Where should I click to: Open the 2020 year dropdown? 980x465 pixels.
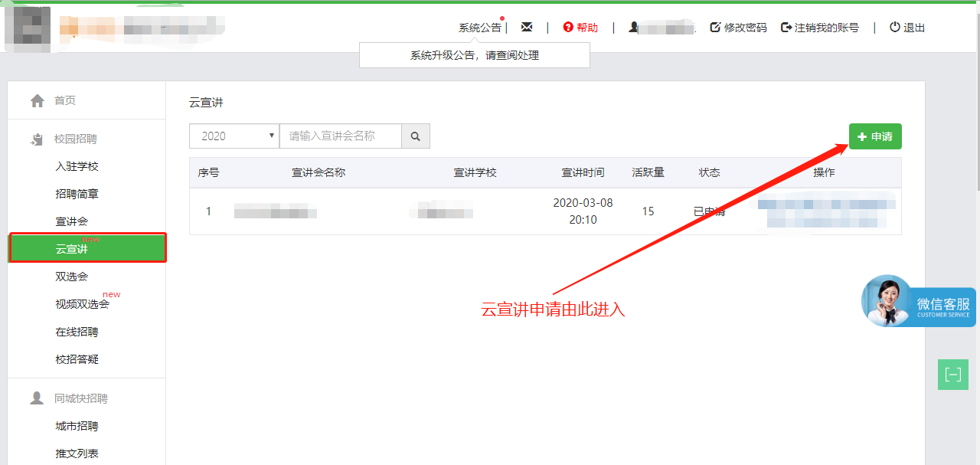coord(234,136)
